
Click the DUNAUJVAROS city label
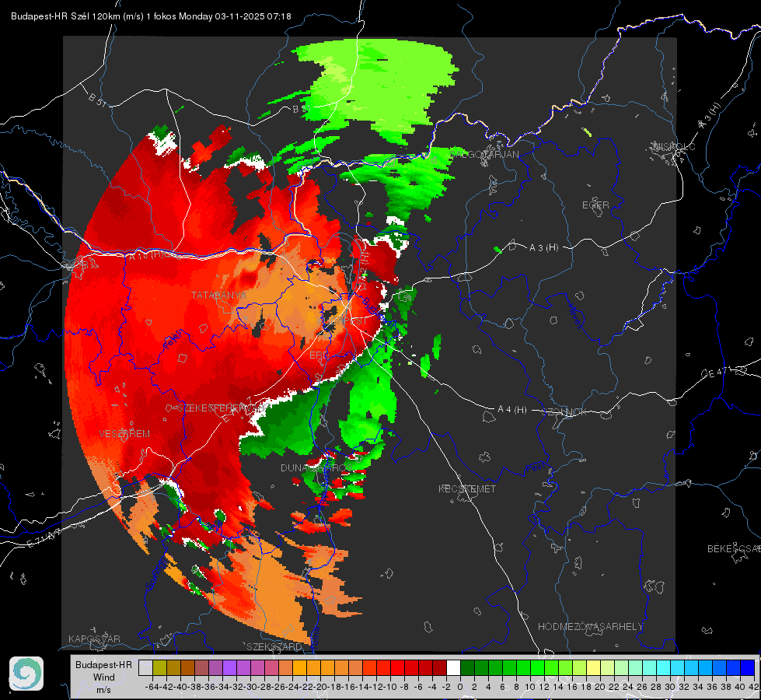pos(316,467)
